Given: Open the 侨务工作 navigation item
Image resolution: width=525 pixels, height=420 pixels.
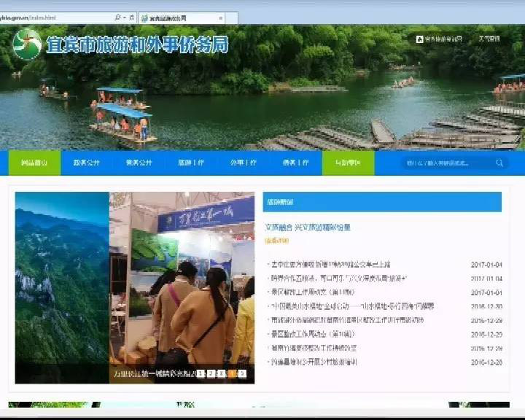Looking at the screenshot, I should click(295, 163).
